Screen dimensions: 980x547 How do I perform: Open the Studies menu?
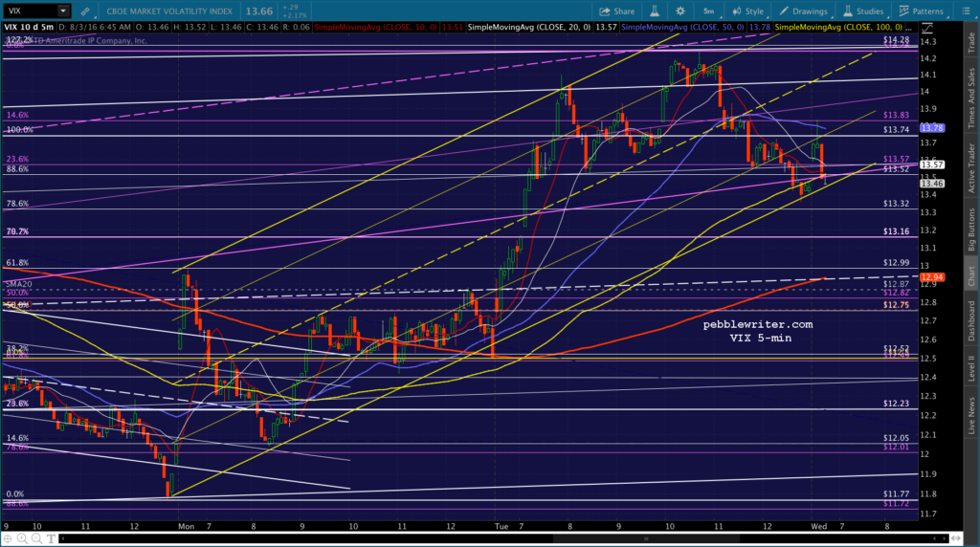863,11
